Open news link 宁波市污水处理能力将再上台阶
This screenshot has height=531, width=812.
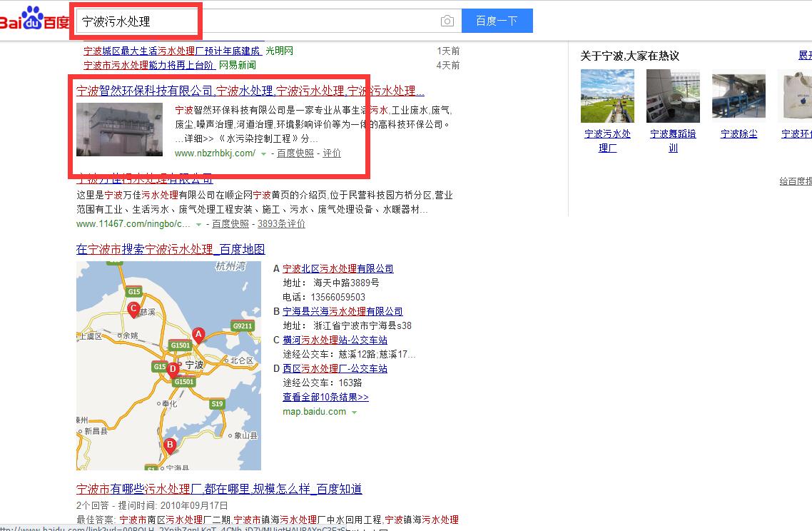149,65
